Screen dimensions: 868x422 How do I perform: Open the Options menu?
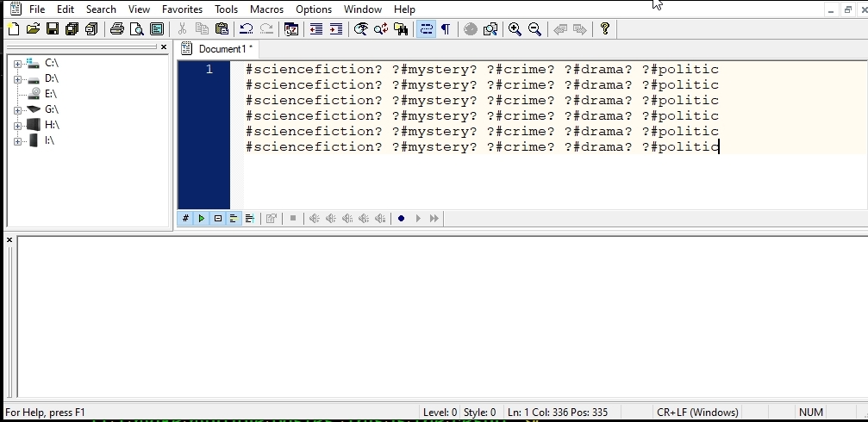click(313, 9)
